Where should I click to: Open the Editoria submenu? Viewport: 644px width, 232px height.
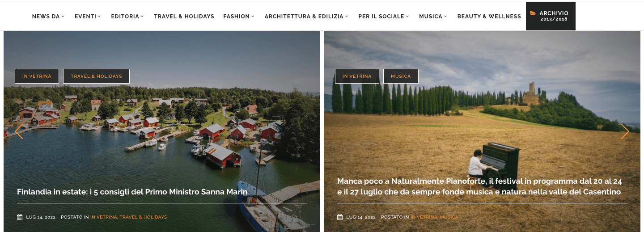coord(127,17)
